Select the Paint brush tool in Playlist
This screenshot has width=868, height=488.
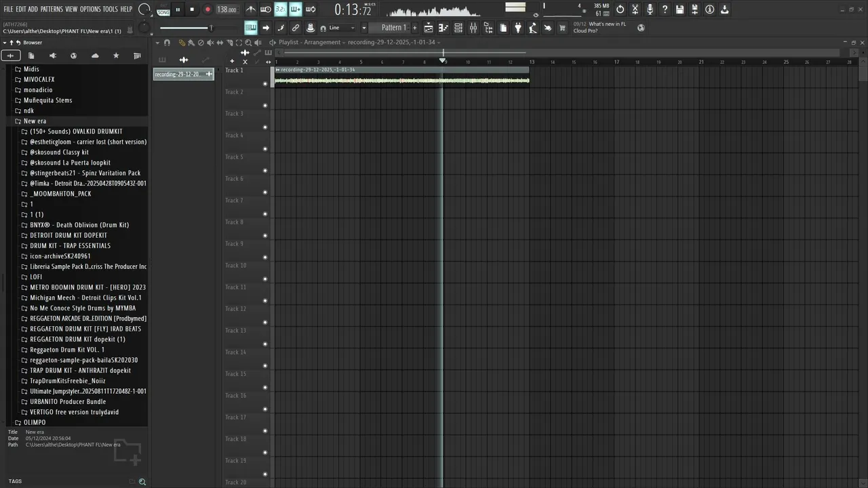click(191, 43)
